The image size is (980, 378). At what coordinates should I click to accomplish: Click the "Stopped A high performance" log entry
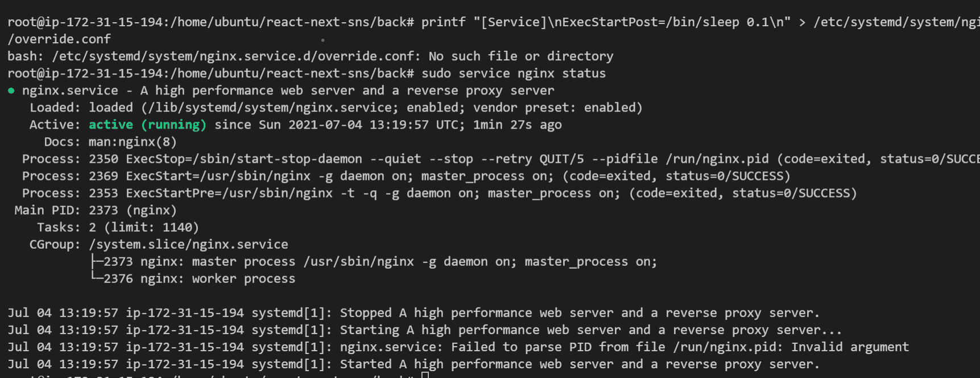click(580, 313)
